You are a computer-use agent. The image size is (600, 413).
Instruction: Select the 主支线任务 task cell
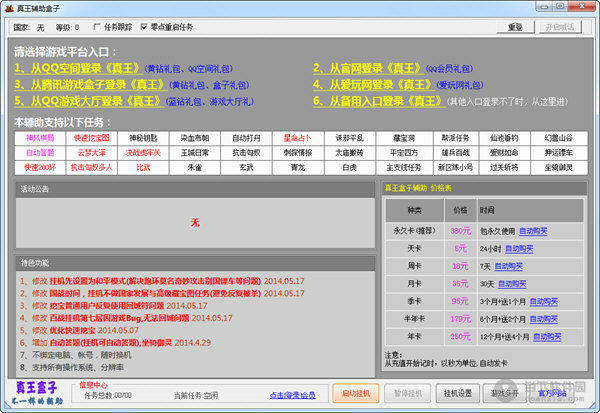404,168
